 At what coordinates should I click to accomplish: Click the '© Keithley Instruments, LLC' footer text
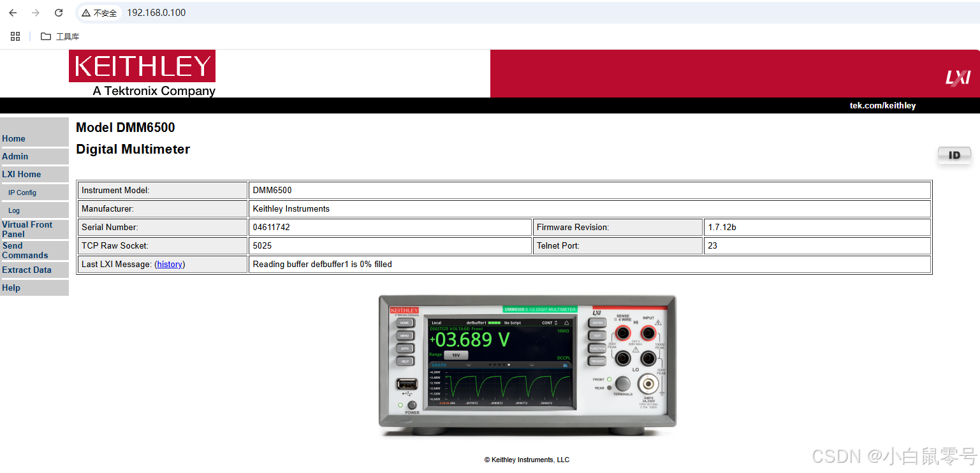pyautogui.click(x=527, y=460)
